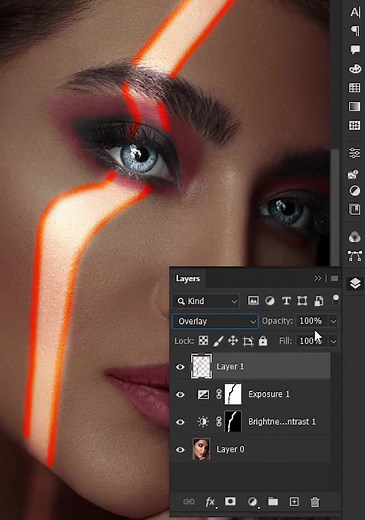Open the Properties sliders panel icon
The height and width of the screenshot is (520, 365).
click(354, 153)
